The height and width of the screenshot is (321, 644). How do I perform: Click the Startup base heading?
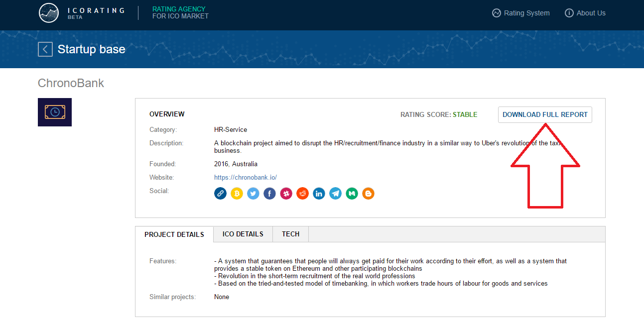coord(92,49)
